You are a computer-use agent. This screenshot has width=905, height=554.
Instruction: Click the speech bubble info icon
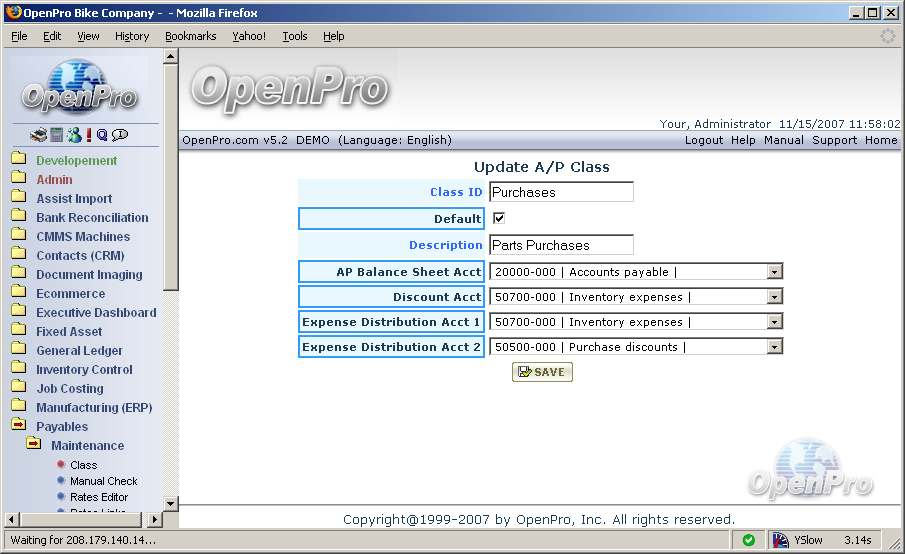tap(120, 135)
